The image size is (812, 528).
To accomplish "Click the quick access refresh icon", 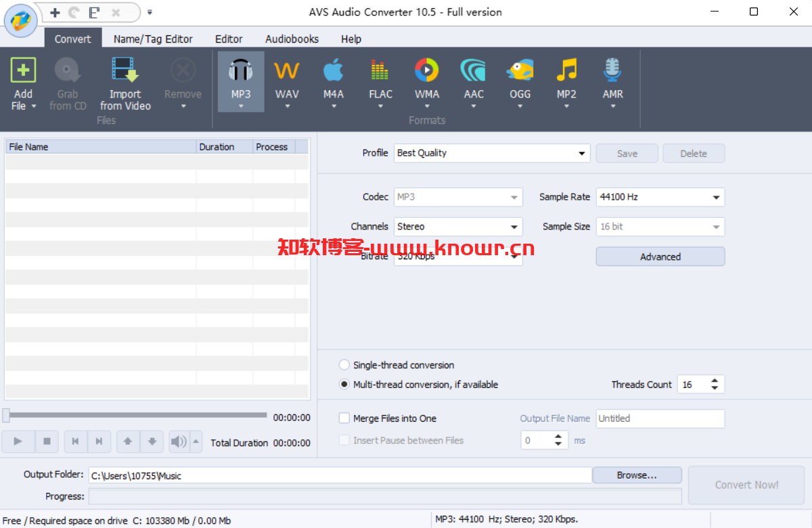I will [x=74, y=12].
